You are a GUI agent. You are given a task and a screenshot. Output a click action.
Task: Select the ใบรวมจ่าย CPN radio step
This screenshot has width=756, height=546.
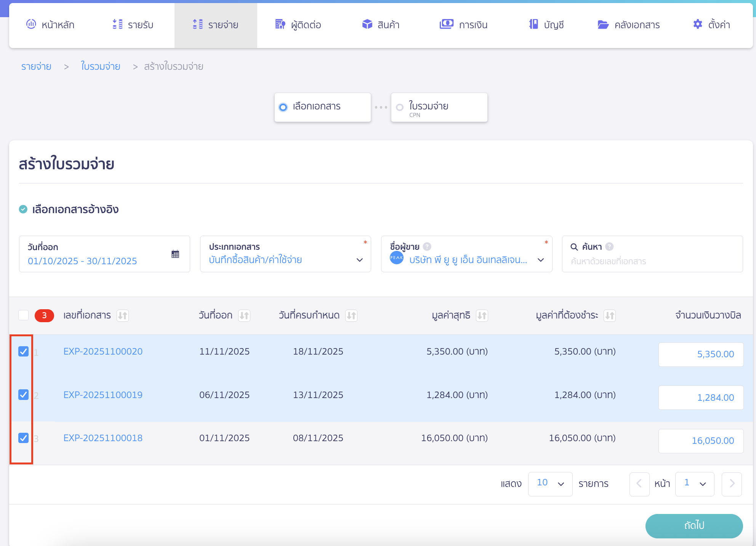click(x=399, y=107)
